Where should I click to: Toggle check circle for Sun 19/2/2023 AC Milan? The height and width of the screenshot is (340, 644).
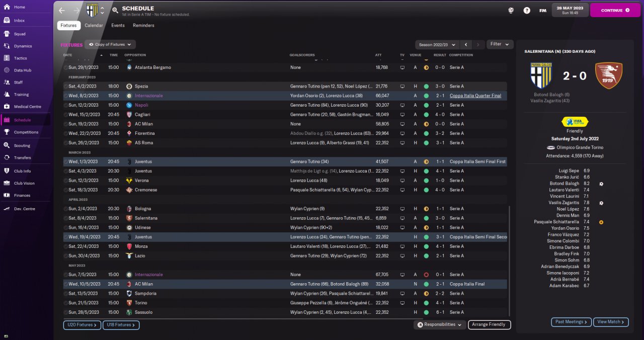(65, 124)
